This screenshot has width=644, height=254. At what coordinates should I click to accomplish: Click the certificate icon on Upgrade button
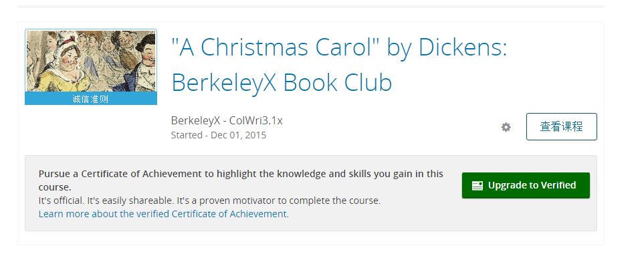click(477, 185)
